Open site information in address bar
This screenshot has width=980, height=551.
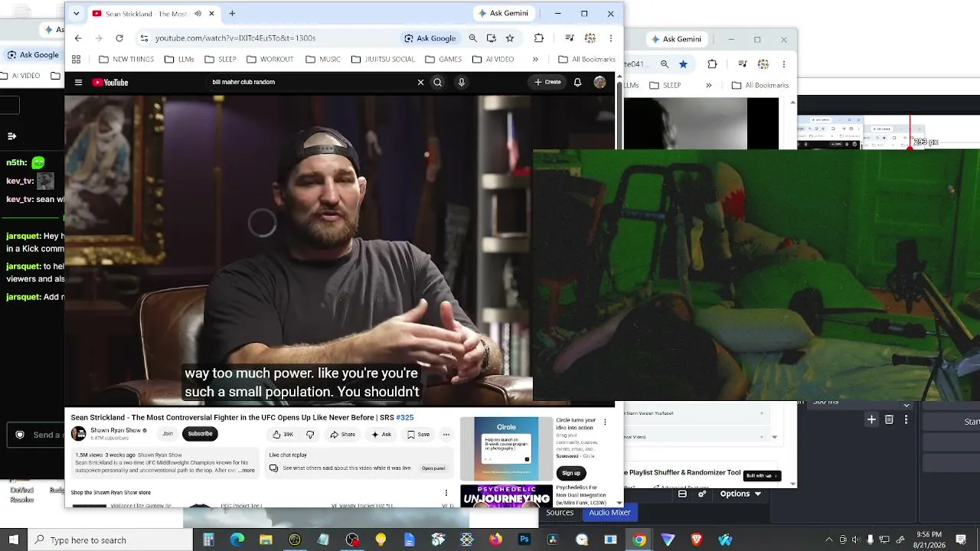point(144,37)
